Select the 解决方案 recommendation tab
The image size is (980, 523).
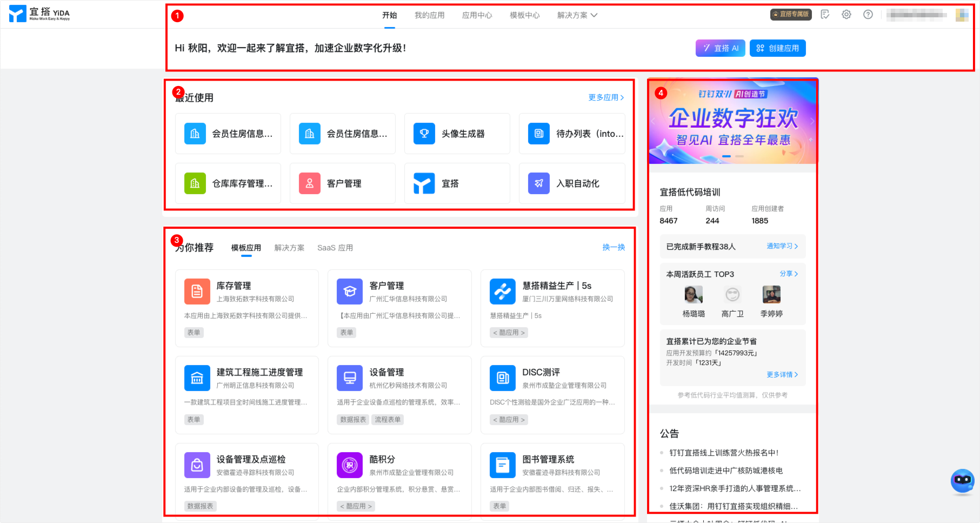click(289, 248)
